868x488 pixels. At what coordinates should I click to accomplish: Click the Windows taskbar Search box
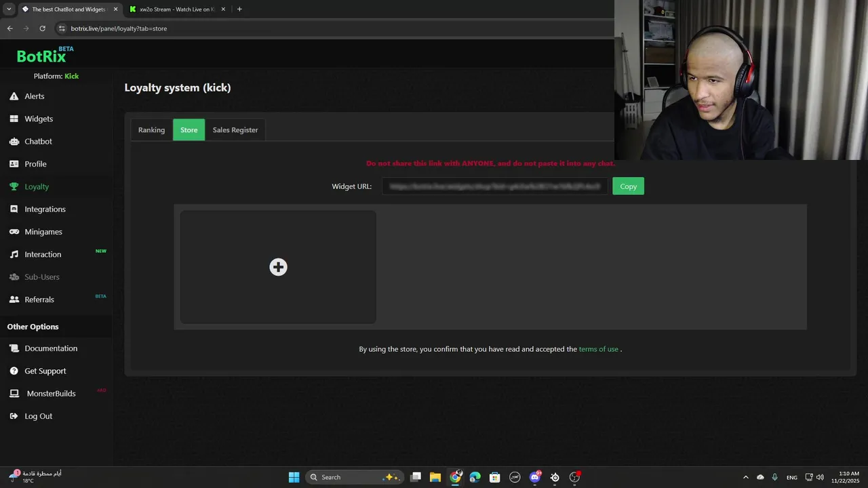click(355, 477)
